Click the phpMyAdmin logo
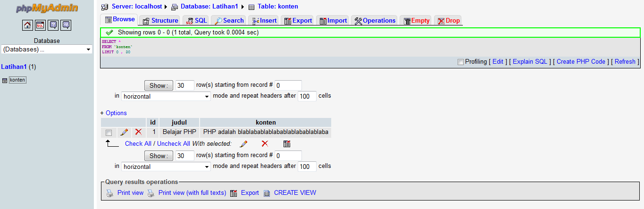Screen dimensions: 644x209 (x=47, y=8)
